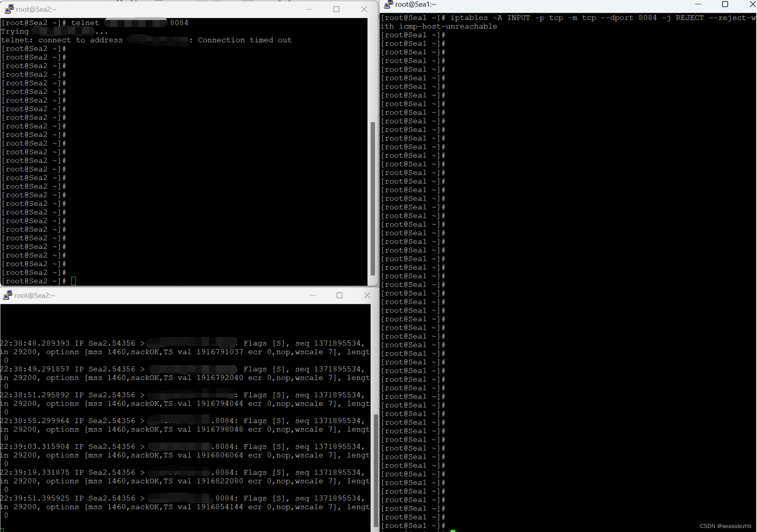Click the tcpdump line timestamped 22:39:19.331875
The width and height of the screenshot is (757, 532).
(182, 473)
